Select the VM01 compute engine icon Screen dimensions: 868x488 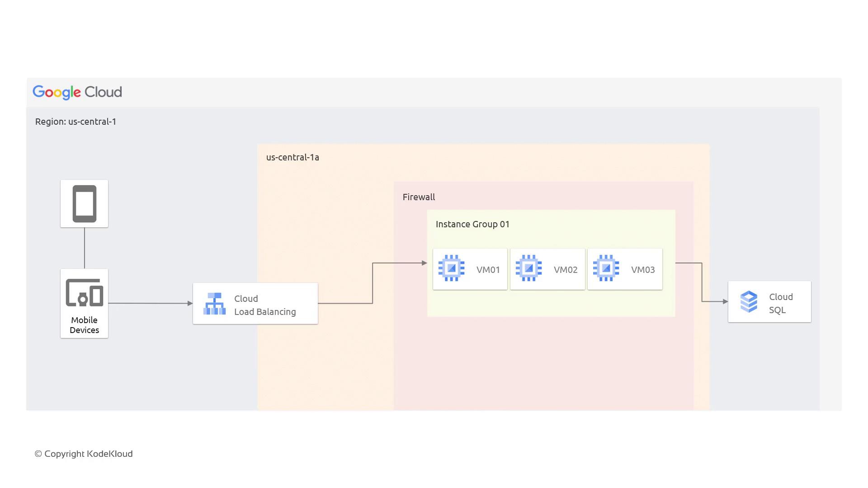point(451,268)
